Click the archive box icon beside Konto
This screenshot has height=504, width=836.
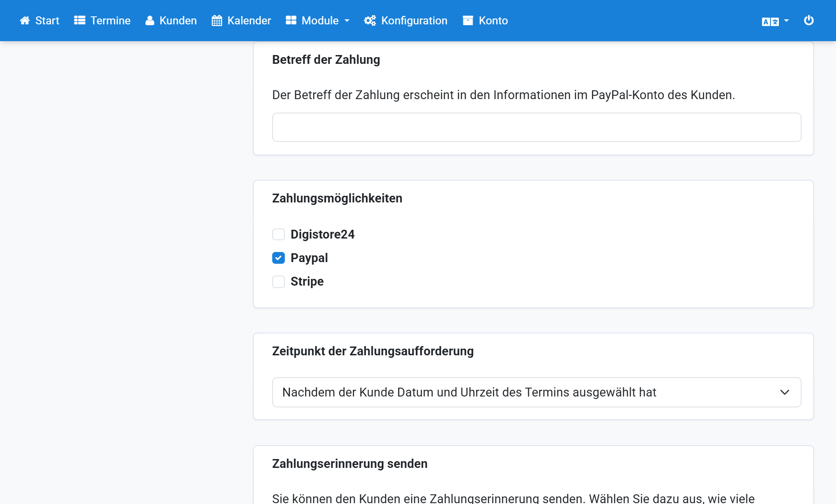(468, 21)
